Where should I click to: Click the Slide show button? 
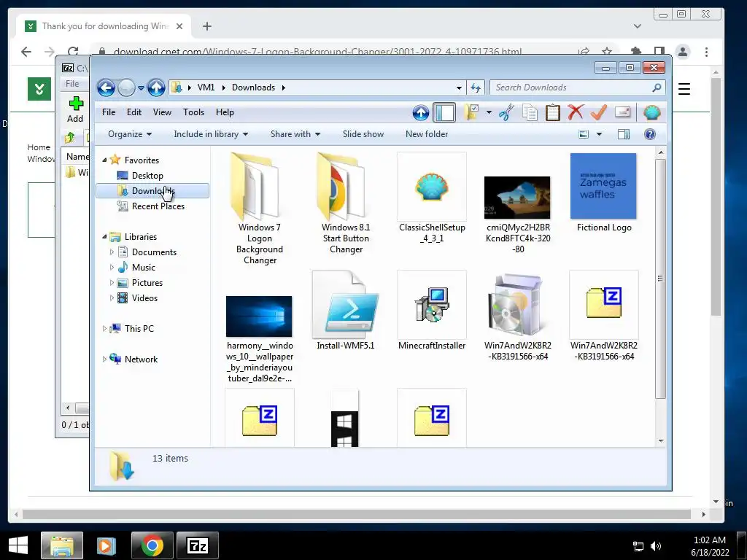tap(363, 134)
